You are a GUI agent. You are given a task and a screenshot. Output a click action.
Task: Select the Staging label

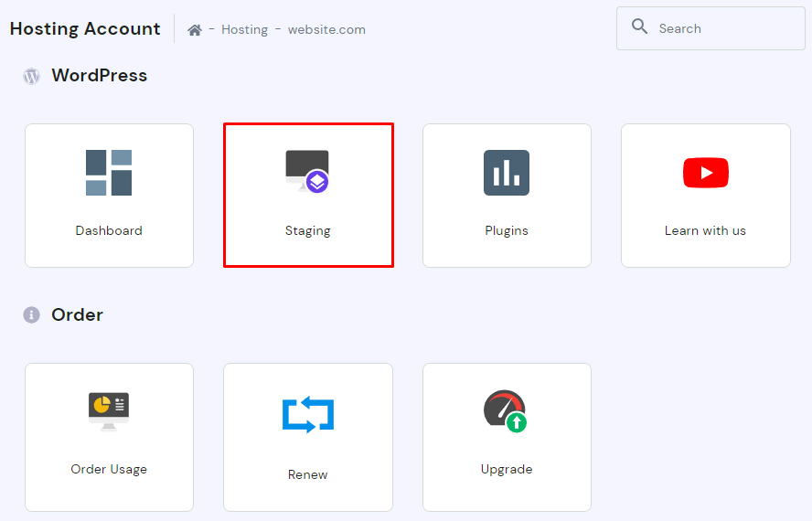308,231
